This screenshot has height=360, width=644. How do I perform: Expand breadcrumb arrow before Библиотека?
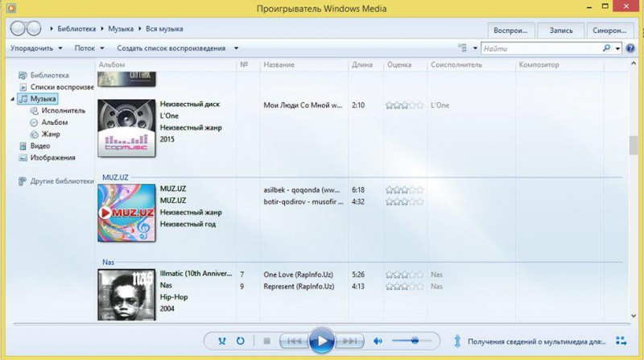(52, 29)
